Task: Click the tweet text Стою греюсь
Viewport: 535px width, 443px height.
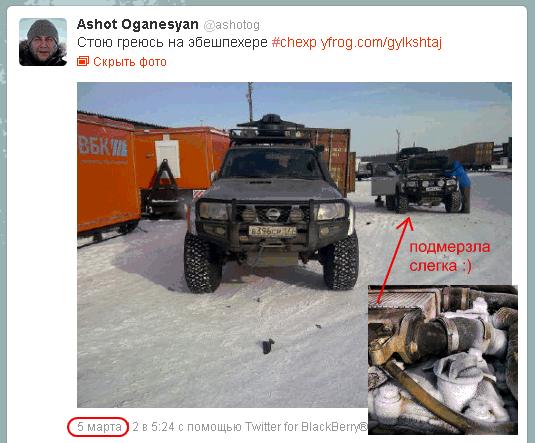Action: 121,43
